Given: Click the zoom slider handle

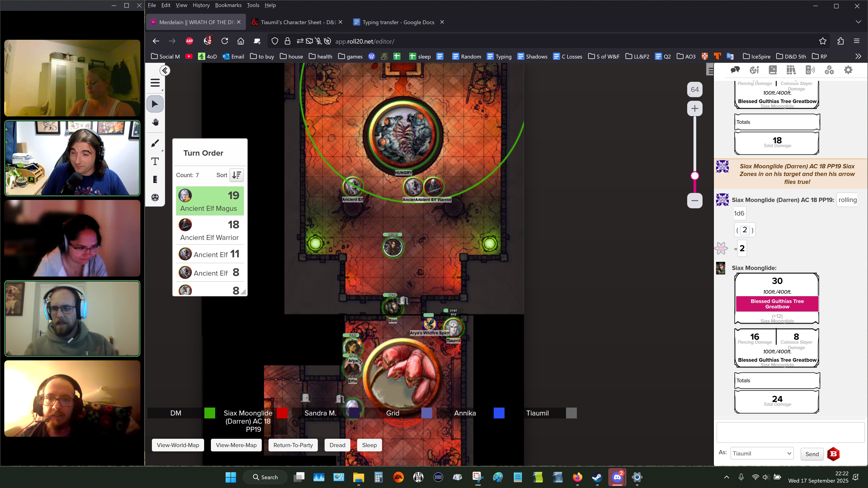Looking at the screenshot, I should (694, 176).
